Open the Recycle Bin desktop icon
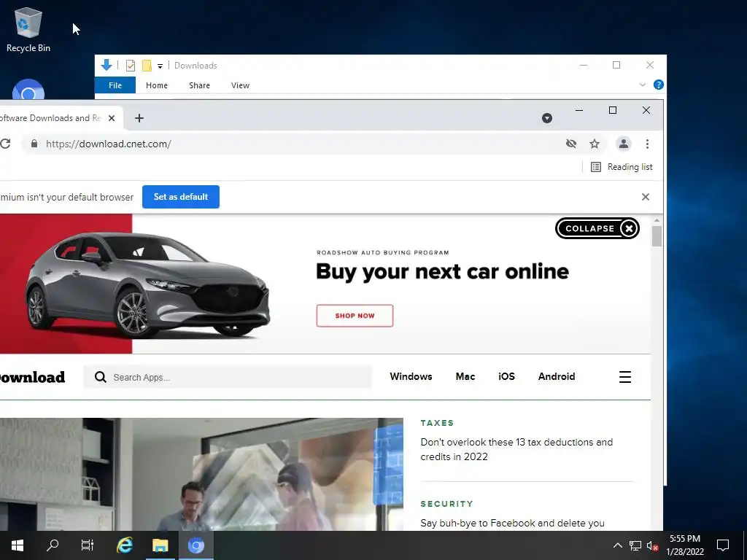The height and width of the screenshot is (560, 747). point(28,29)
